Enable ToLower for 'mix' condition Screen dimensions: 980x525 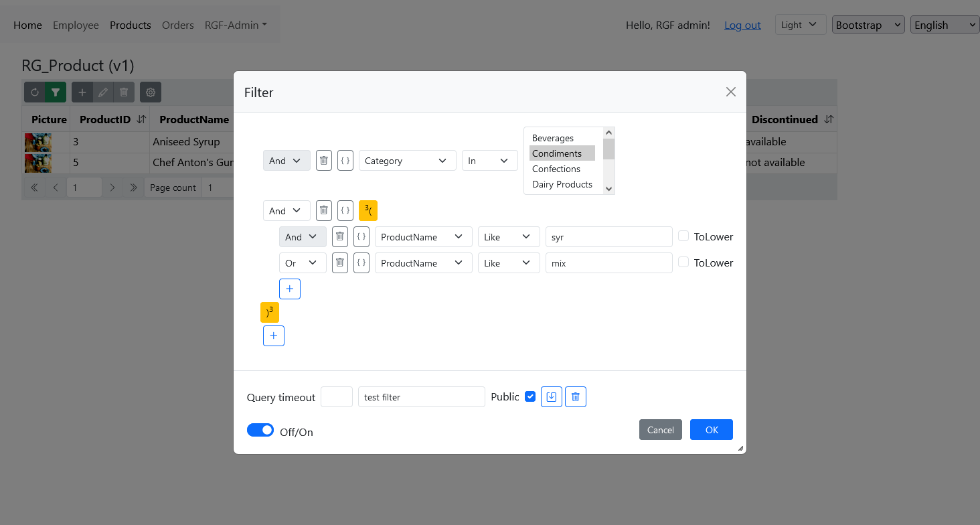pos(683,262)
